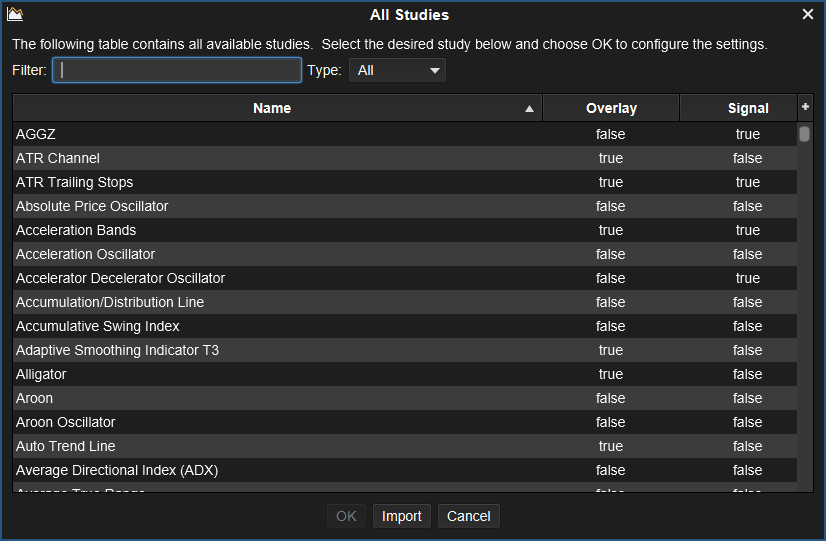Select the ATR Trailing Stops study

click(405, 182)
